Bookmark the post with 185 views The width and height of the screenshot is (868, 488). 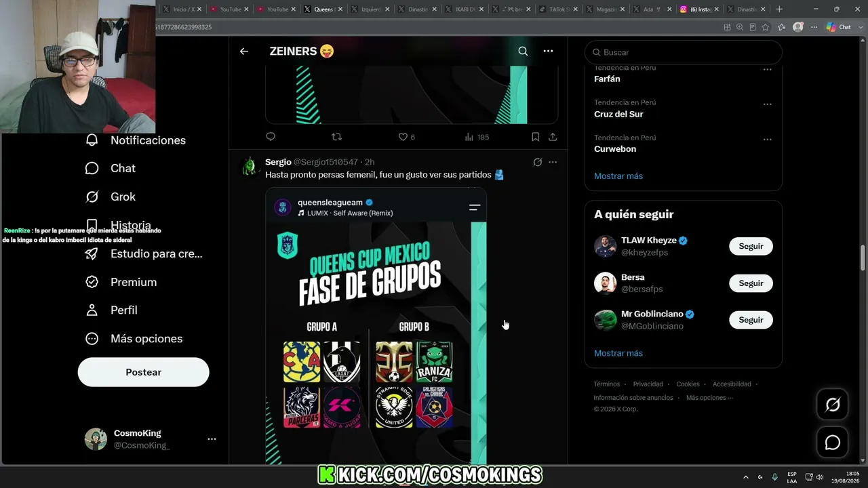click(x=535, y=137)
